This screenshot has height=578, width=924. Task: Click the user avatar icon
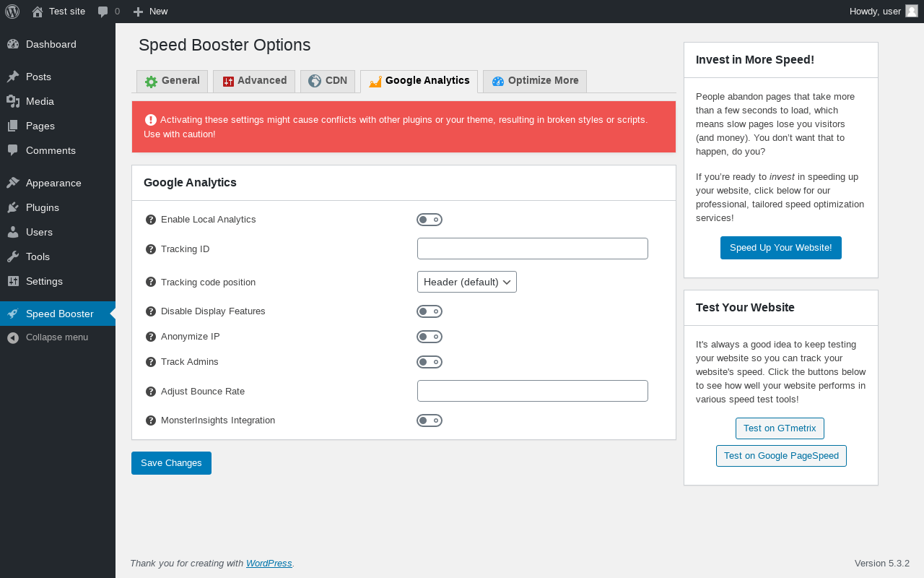(x=912, y=11)
